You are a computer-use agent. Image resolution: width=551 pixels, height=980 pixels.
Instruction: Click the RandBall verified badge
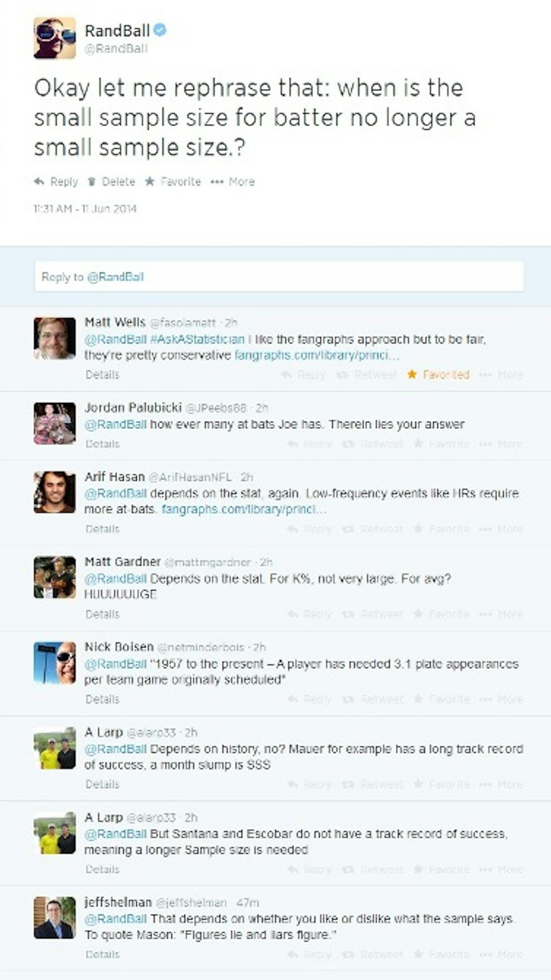[x=160, y=30]
